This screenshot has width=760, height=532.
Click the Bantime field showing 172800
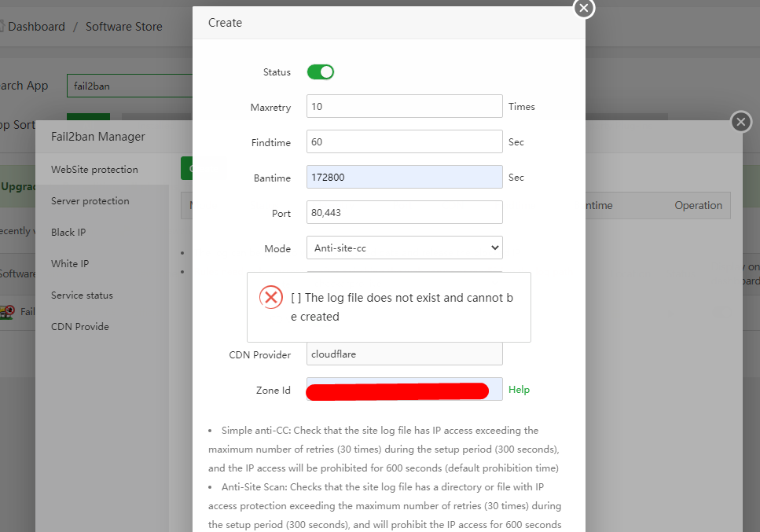tap(404, 178)
